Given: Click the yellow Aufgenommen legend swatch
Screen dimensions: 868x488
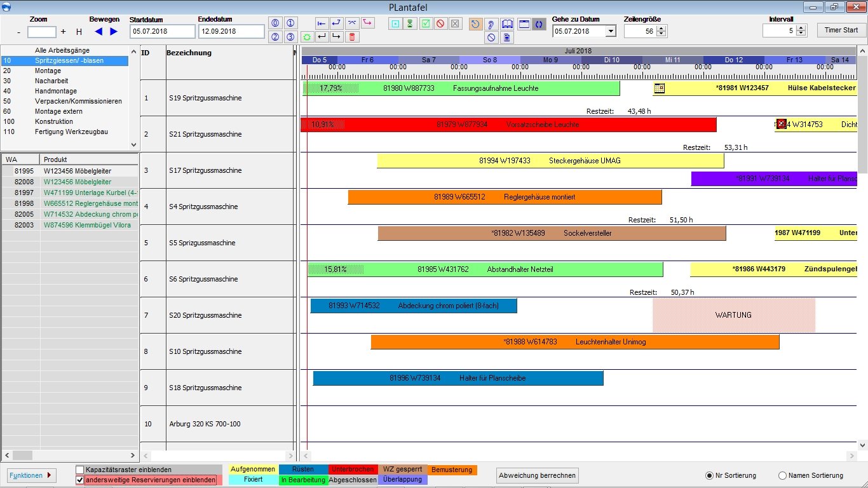Looking at the screenshot, I should [x=253, y=470].
